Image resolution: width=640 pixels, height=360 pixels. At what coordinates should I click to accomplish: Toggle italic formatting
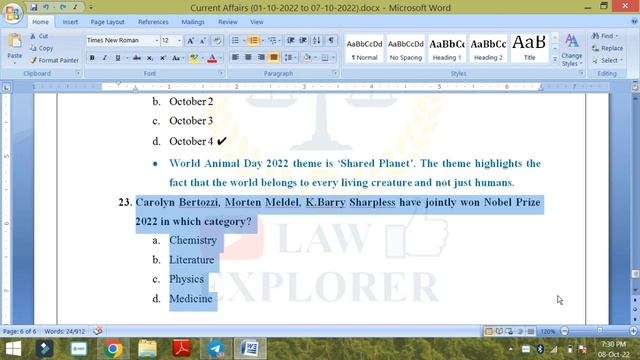click(105, 58)
